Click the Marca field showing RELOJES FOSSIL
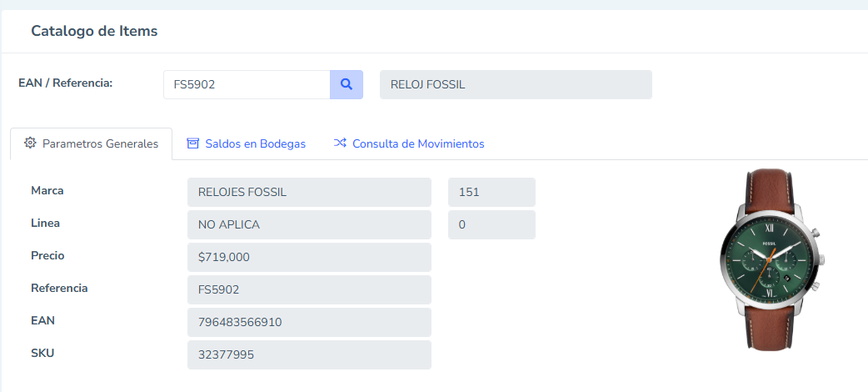Screen dimensions: 868x392 pos(309,193)
